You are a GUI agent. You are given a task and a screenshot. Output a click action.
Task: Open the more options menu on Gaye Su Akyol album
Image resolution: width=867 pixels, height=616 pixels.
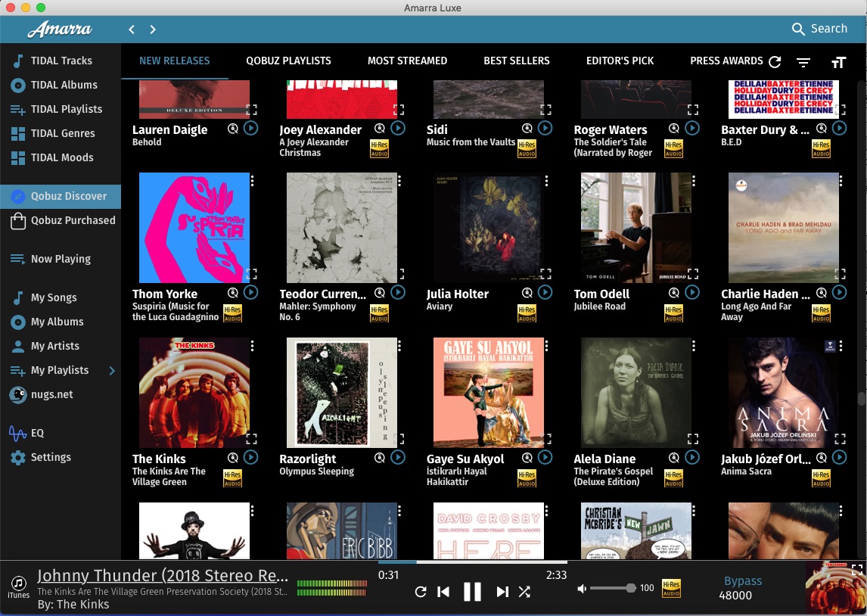[x=546, y=346]
